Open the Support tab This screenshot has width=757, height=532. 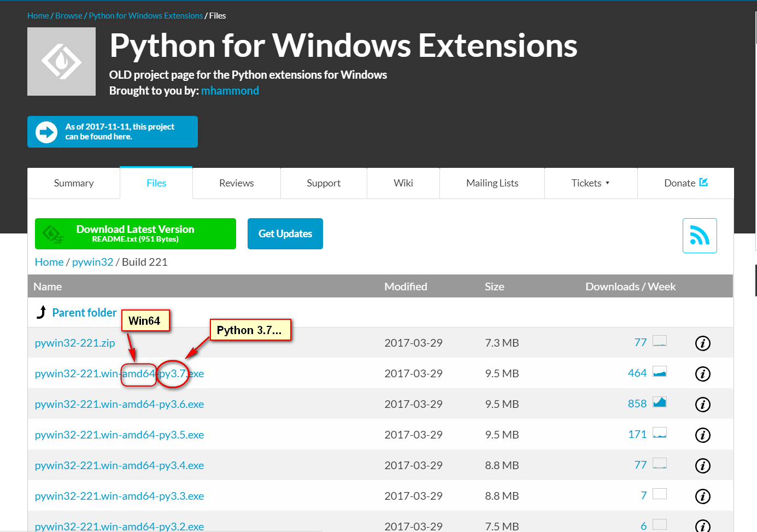[x=324, y=183]
